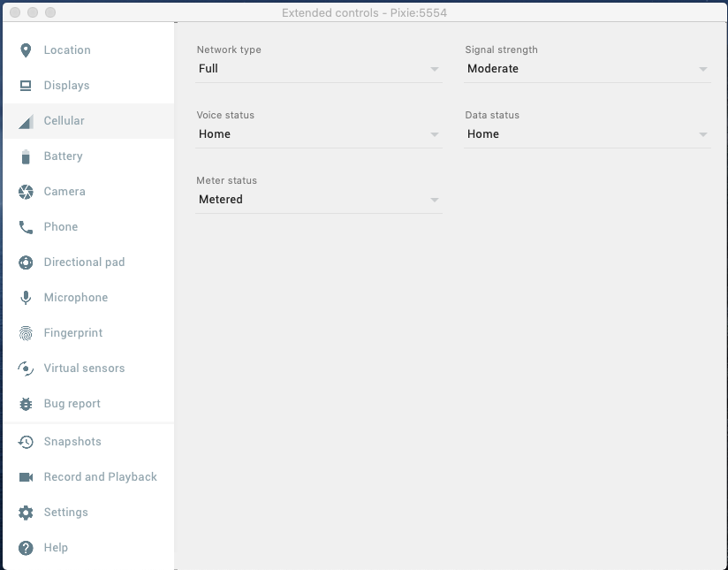The width and height of the screenshot is (728, 570).
Task: Select the Displays monitor icon
Action: [26, 86]
